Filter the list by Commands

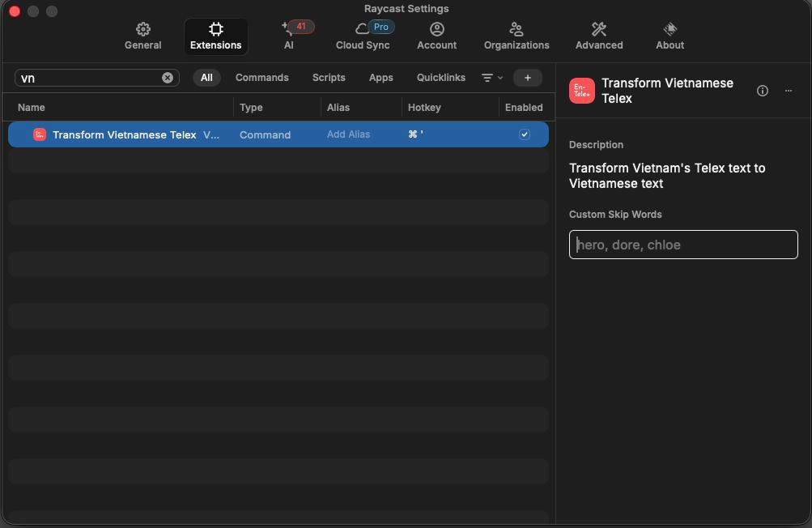click(x=262, y=78)
